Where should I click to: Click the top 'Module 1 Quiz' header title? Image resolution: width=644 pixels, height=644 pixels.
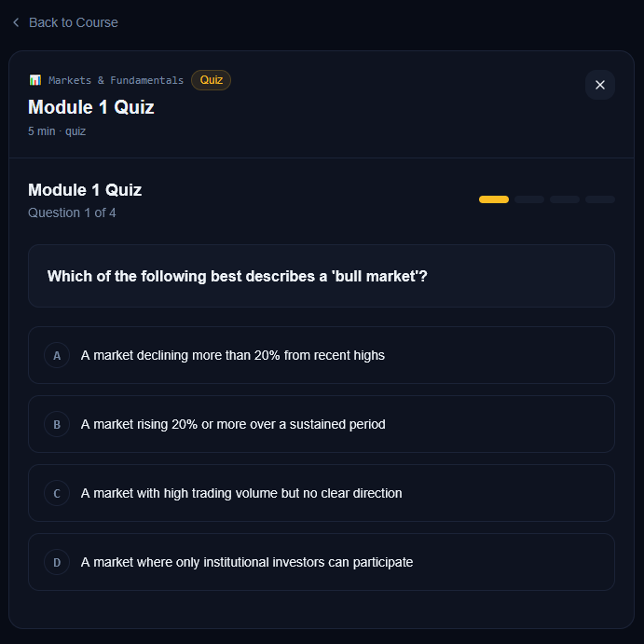coord(91,107)
